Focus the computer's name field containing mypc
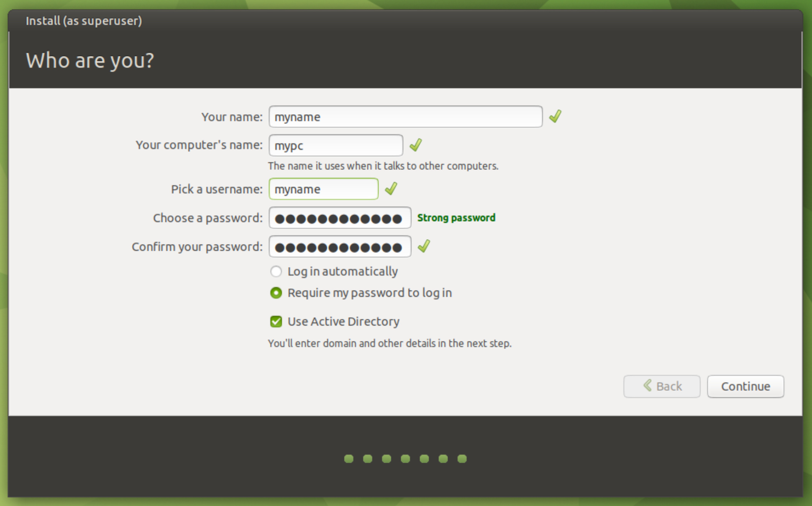 click(x=336, y=145)
